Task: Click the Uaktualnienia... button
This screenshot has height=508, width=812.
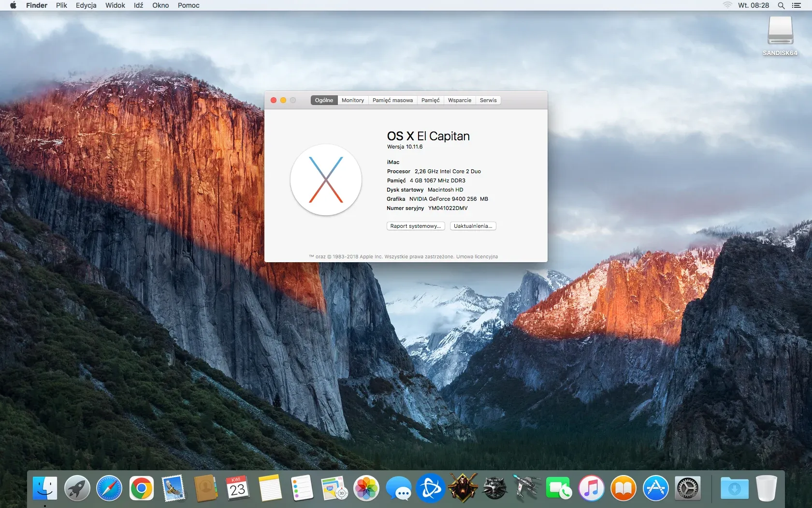Action: click(x=473, y=226)
